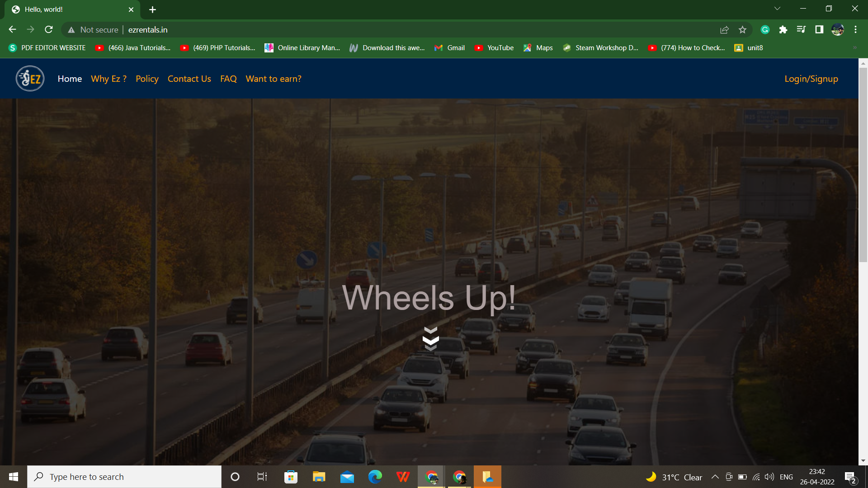Open the Contact Us page
The width and height of the screenshot is (868, 488).
[189, 79]
